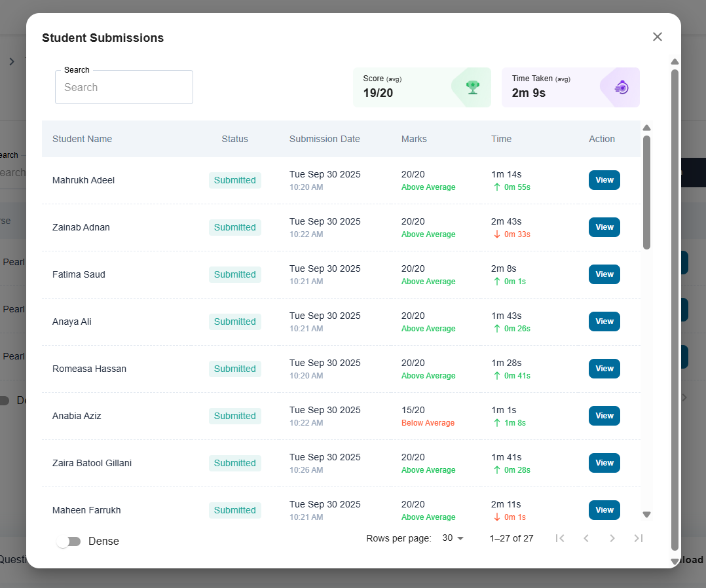Click the next page chevron
The image size is (706, 588).
612,538
